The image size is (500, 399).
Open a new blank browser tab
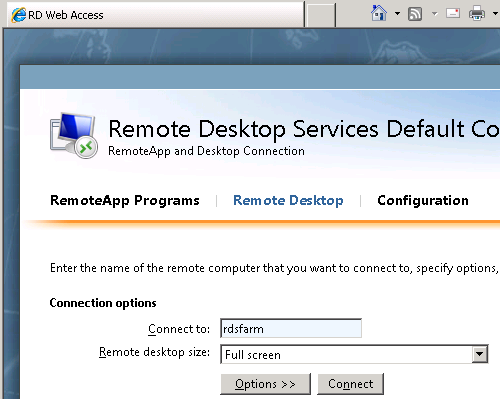click(x=321, y=15)
